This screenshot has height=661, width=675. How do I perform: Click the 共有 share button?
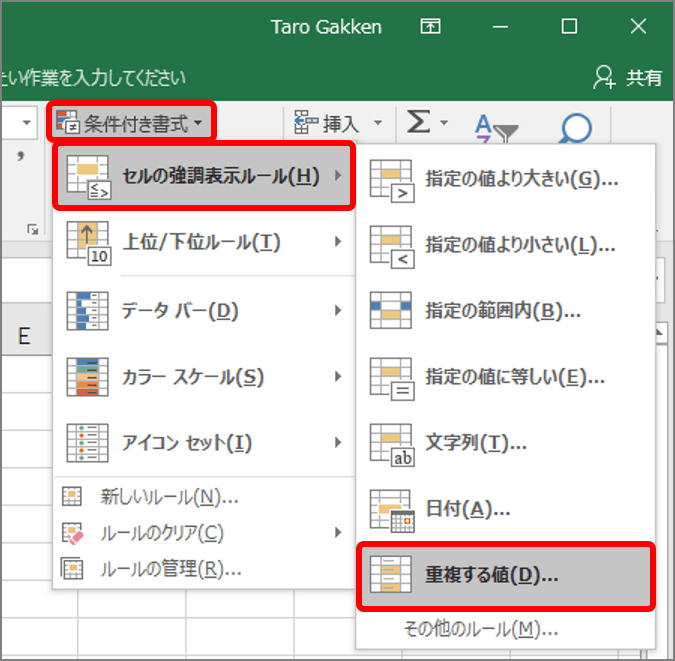628,78
